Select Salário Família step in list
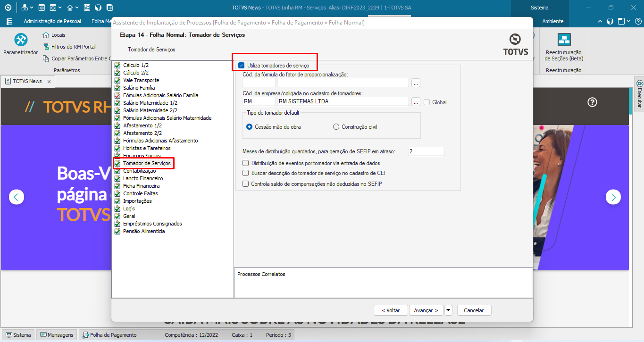644x342 pixels. point(139,88)
